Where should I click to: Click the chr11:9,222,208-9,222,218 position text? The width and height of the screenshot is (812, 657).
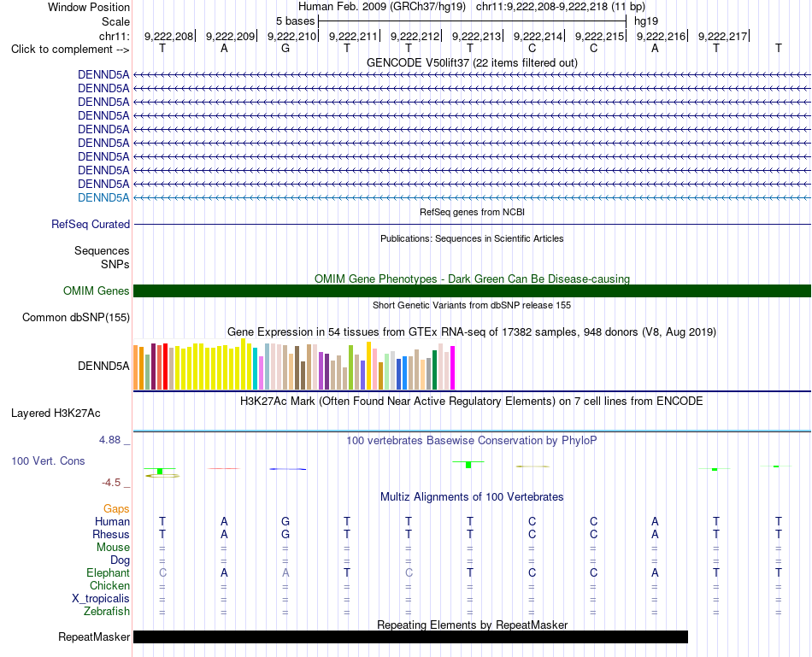point(561,7)
